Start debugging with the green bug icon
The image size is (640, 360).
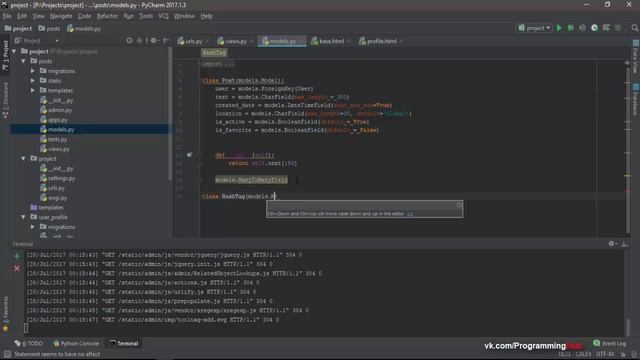[x=571, y=28]
